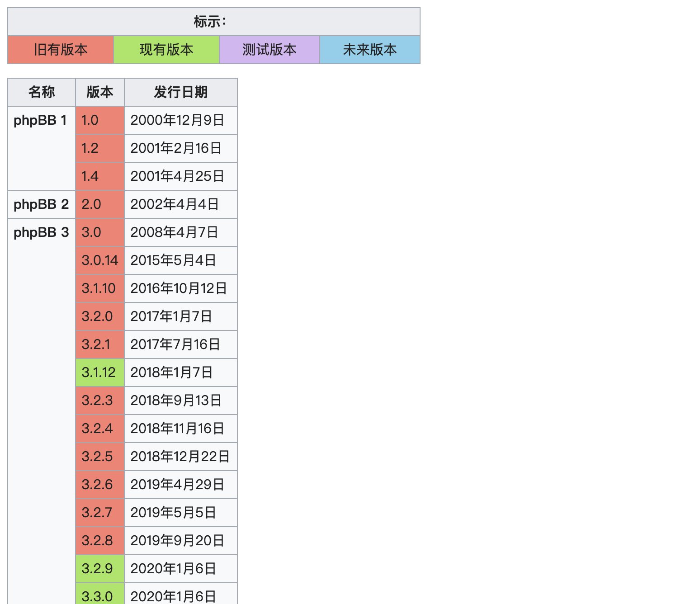Screen dimensions: 700x604
Task: Select the phpBB 1 name cell
Action: pos(42,148)
